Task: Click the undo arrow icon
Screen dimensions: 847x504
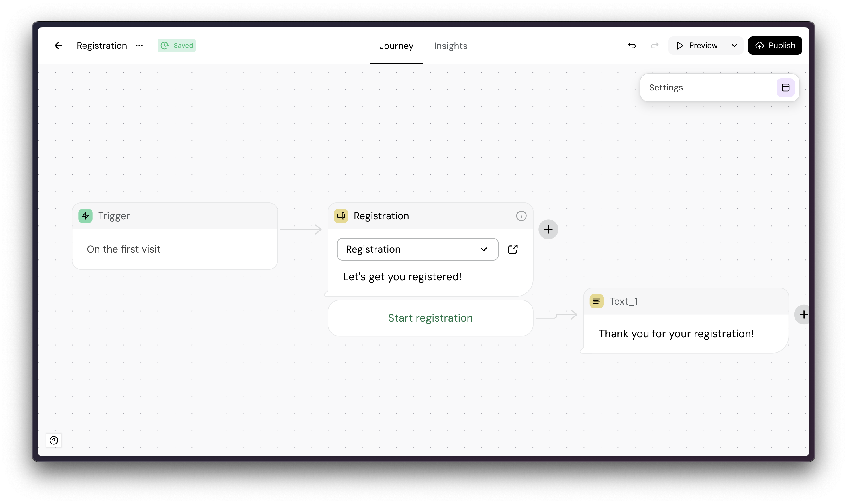Action: (x=632, y=46)
